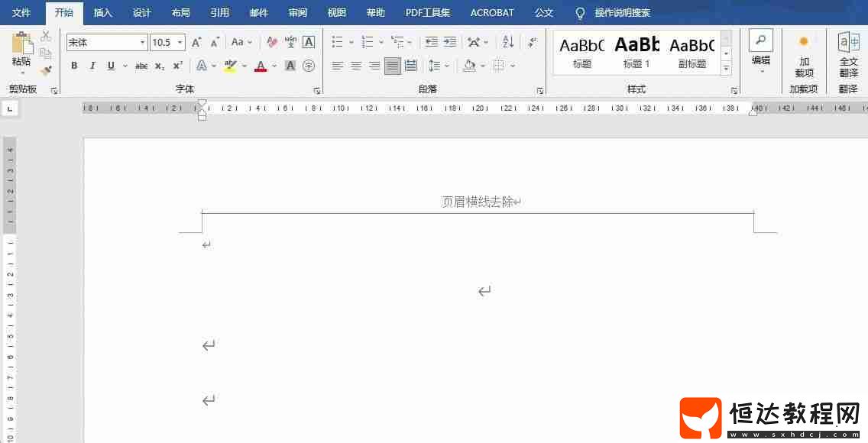This screenshot has height=443, width=868.
Task: Open the font size 10.5 dropdown
Action: pos(180,43)
